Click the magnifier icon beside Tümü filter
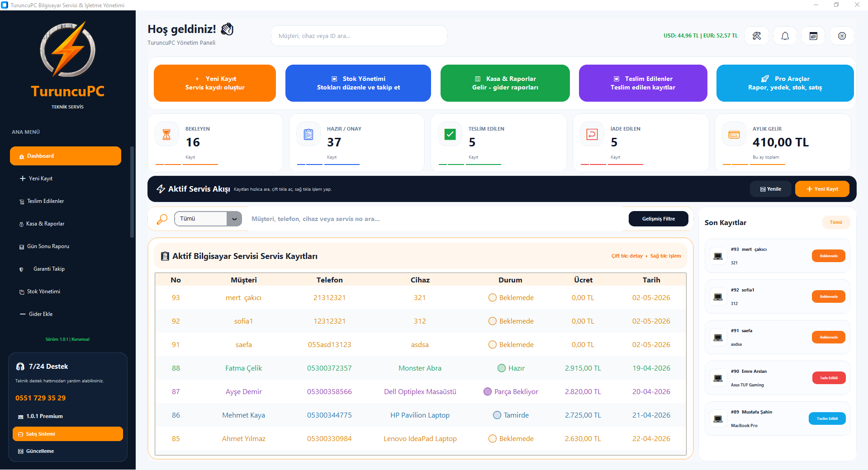 [x=162, y=219]
